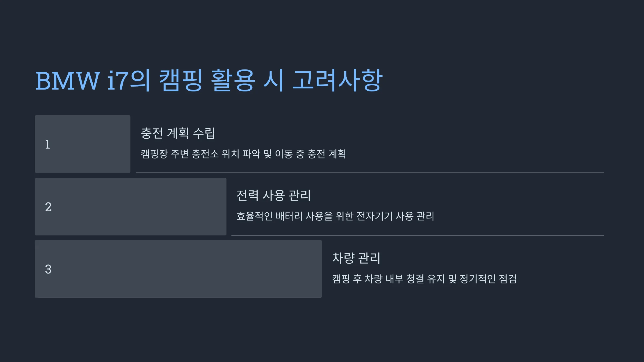The width and height of the screenshot is (644, 362).
Task: Select the heading 충전 계획 수립
Action: pyautogui.click(x=178, y=133)
